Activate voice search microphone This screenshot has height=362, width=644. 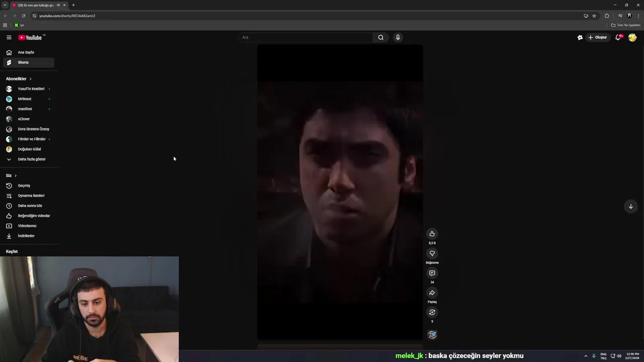click(x=397, y=37)
